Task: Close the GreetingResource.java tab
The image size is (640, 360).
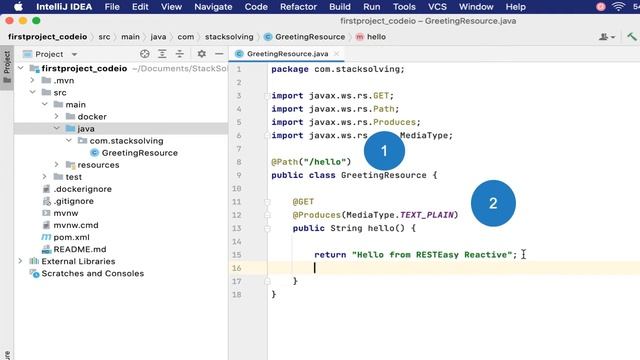Action: 337,54
